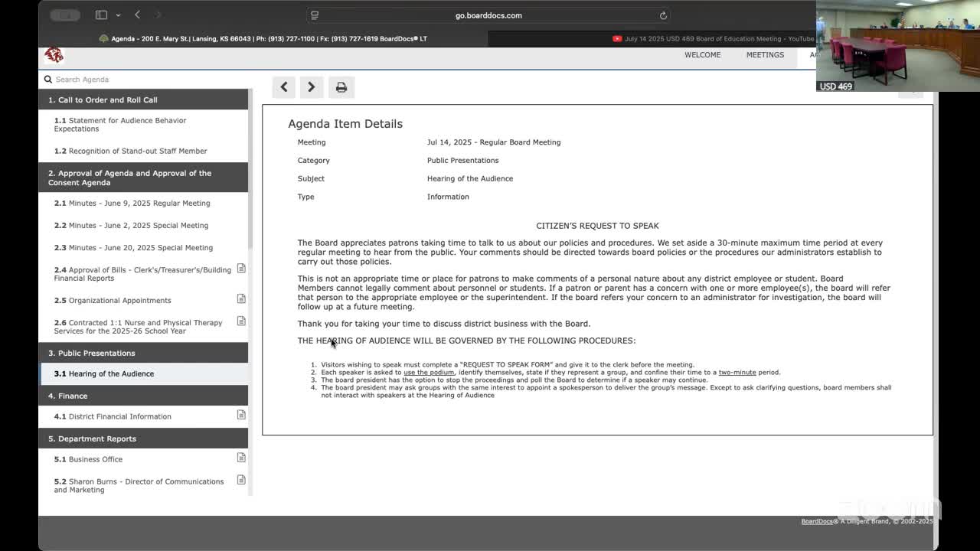The height and width of the screenshot is (551, 980).
Task: Open attachment icon for 4.1 District Financial Information
Action: tap(241, 415)
